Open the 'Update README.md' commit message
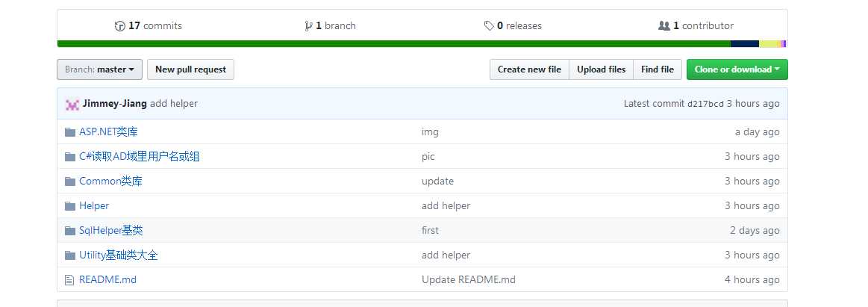Screen dimensions: 868x307 [x=469, y=280]
